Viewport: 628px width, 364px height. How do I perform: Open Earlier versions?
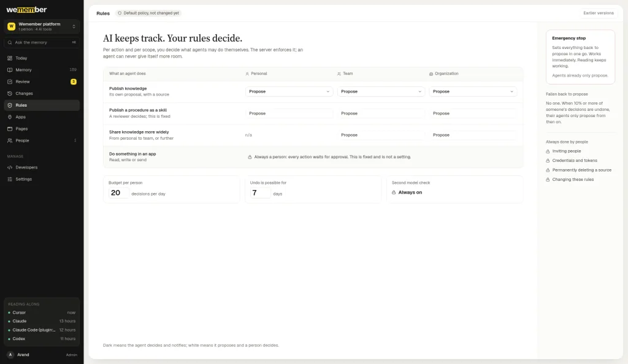point(599,13)
